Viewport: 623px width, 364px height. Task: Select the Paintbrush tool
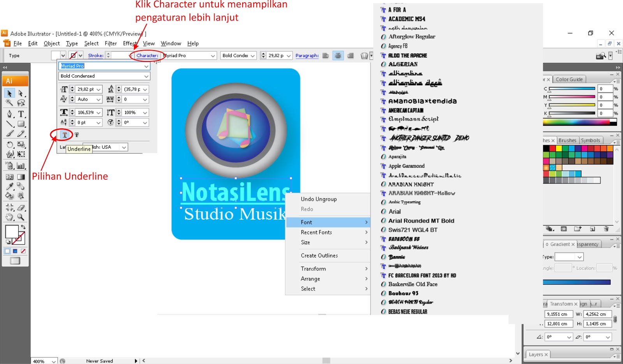pos(9,134)
